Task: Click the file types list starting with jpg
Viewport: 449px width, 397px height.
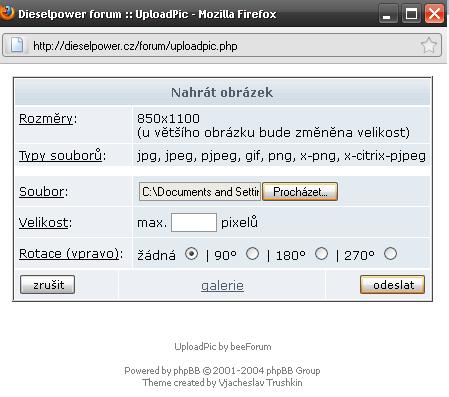Action: (x=281, y=156)
